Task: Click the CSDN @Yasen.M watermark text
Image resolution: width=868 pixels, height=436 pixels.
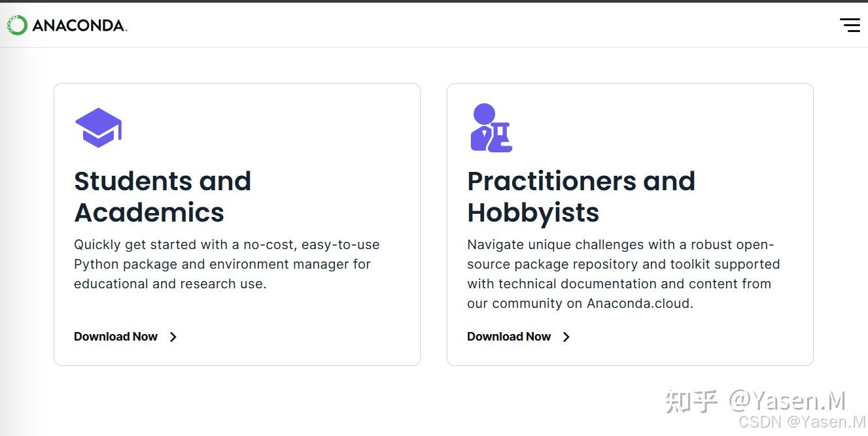Action: coord(802,422)
